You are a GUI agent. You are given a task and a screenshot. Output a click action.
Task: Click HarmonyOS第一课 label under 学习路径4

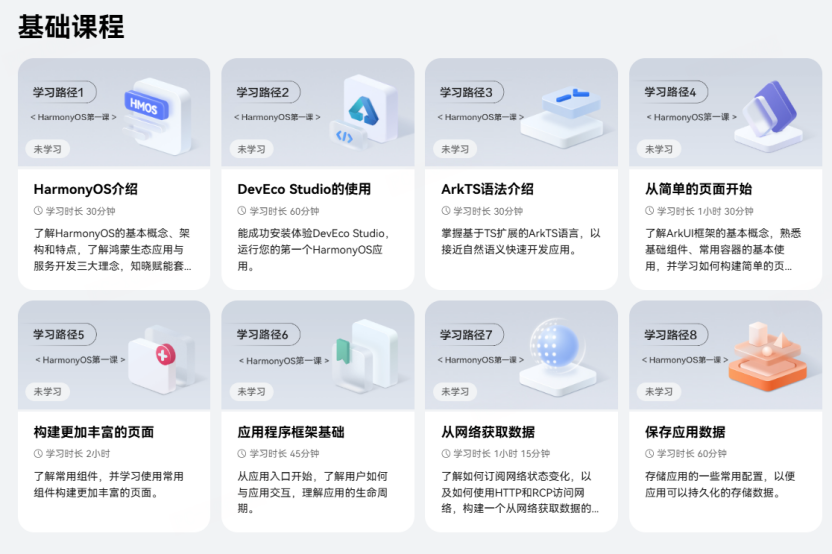pyautogui.click(x=691, y=117)
